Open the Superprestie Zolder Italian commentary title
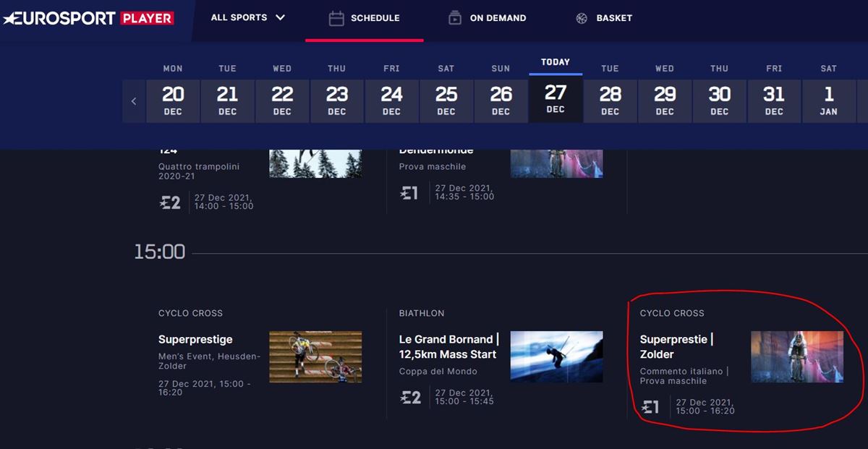 tap(676, 347)
